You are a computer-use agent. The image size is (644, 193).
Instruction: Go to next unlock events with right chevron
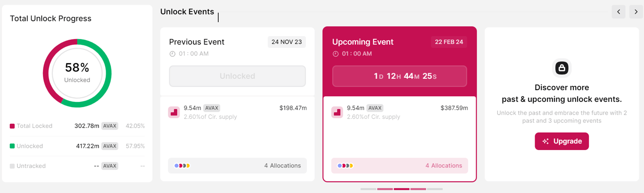tap(636, 12)
